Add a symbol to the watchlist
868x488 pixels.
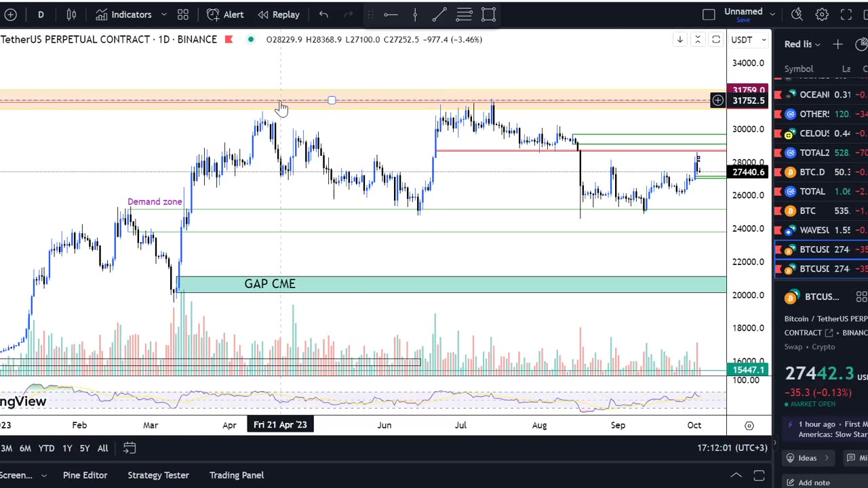coord(838,44)
